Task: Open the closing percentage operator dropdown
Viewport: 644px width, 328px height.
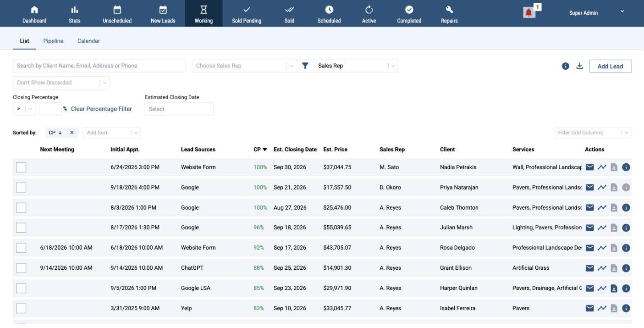Action: [24, 109]
